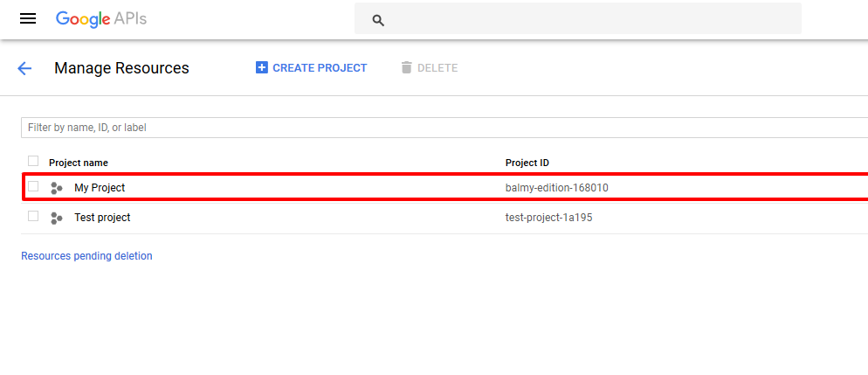Check the My Project row checkbox
Viewport: 868px width, 375px height.
pyautogui.click(x=33, y=186)
